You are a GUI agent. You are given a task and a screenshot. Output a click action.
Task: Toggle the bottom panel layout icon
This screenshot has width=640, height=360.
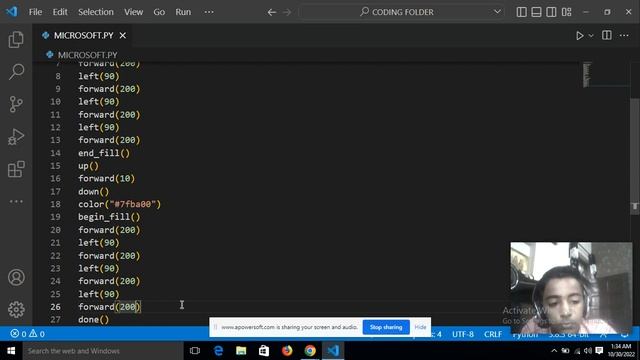(536, 12)
